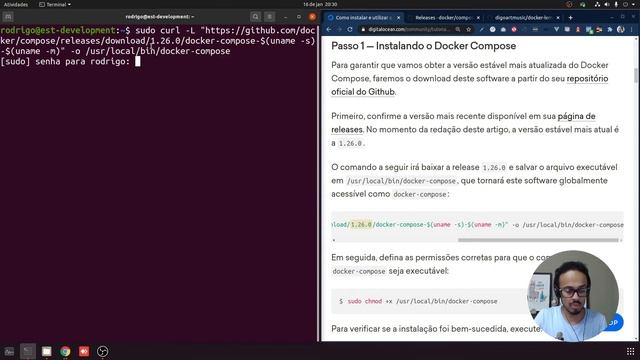This screenshot has width=640, height=360.
Task: Open the clock and calendar in top bar
Action: point(320,4)
